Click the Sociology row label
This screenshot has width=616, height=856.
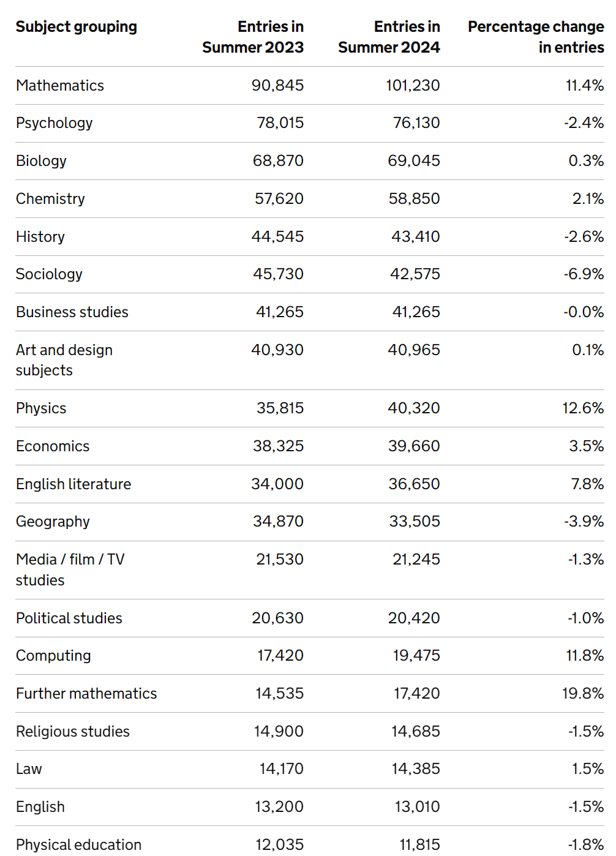(50, 274)
